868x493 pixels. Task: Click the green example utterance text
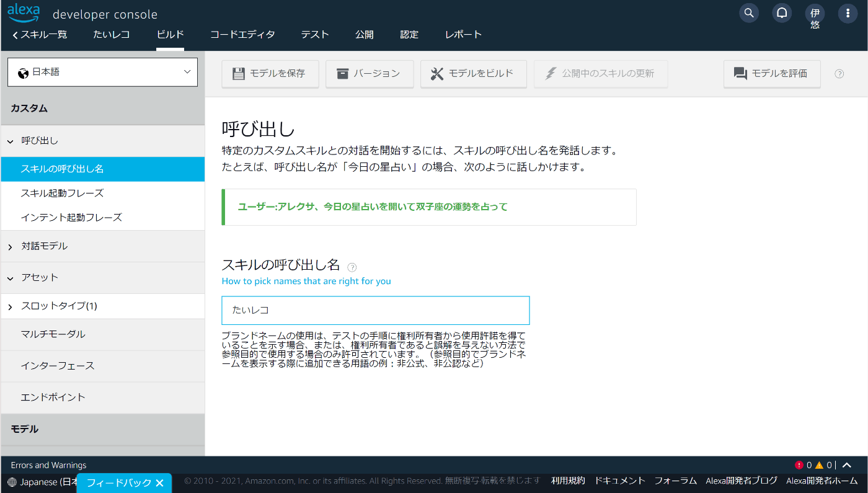coord(373,207)
